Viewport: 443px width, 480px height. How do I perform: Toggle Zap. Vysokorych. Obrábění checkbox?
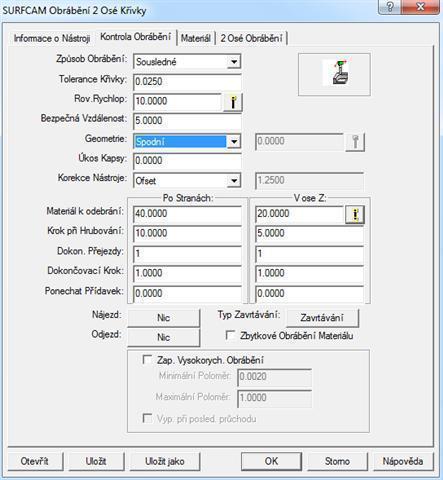pyautogui.click(x=147, y=360)
